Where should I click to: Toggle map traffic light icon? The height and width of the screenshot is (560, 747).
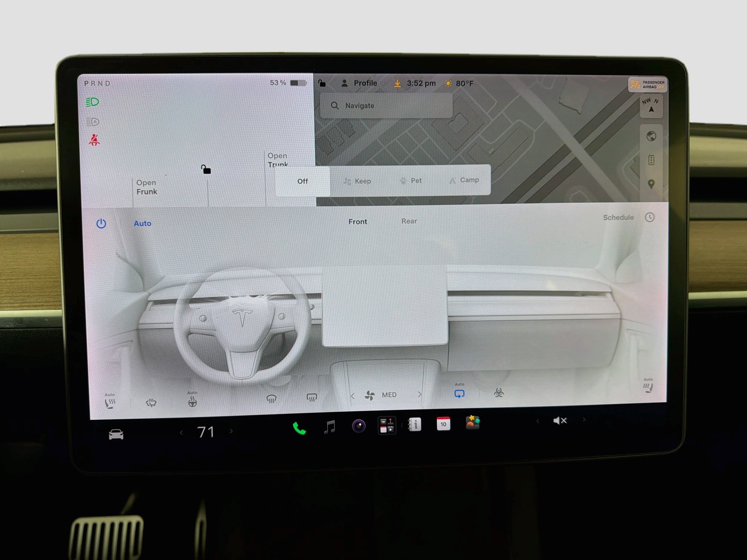tap(651, 160)
